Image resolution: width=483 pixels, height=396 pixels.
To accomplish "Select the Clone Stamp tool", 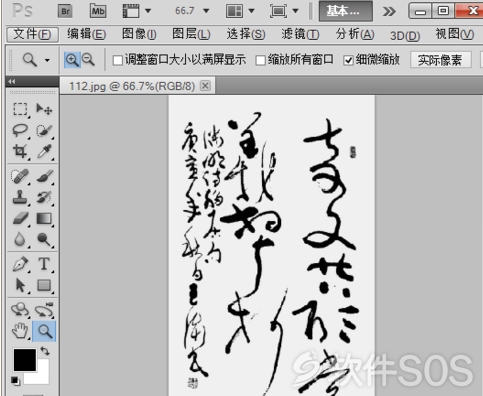I will 20,197.
